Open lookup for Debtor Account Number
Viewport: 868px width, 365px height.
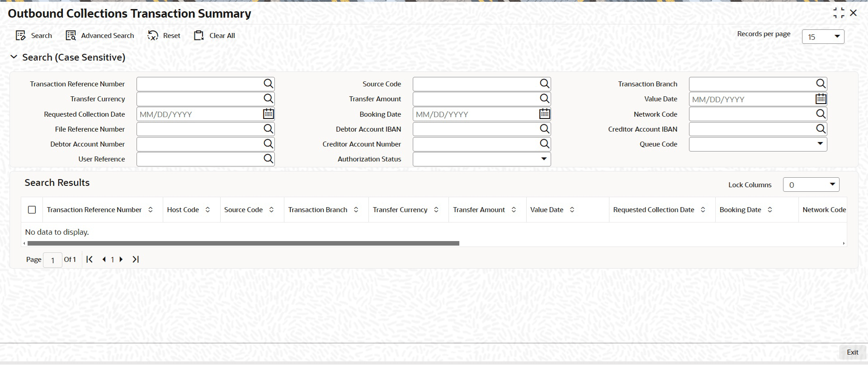269,144
